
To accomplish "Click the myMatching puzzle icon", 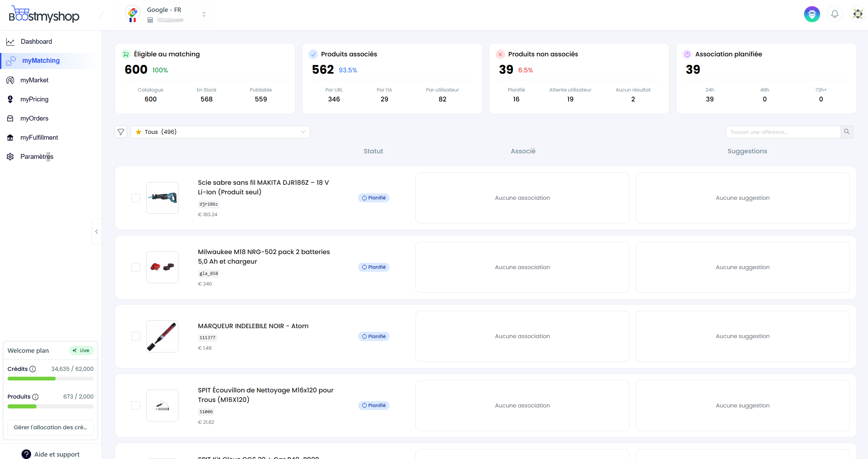I will 11,61.
